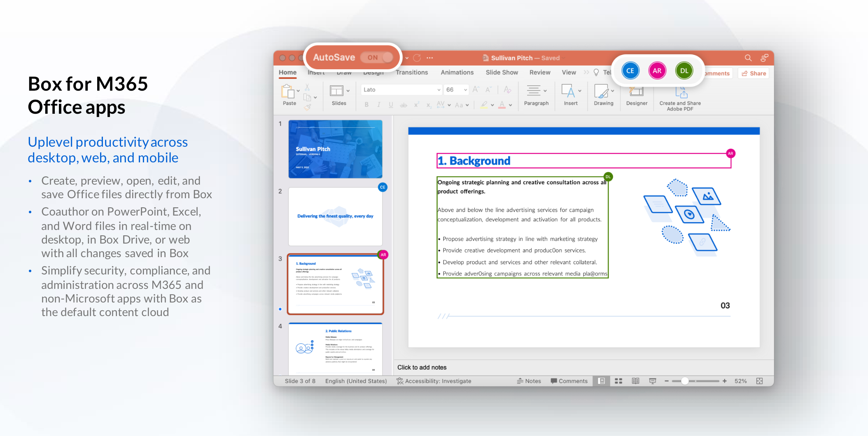868x436 pixels.
Task: Open the Character Spacing dropdown
Action: click(x=443, y=105)
